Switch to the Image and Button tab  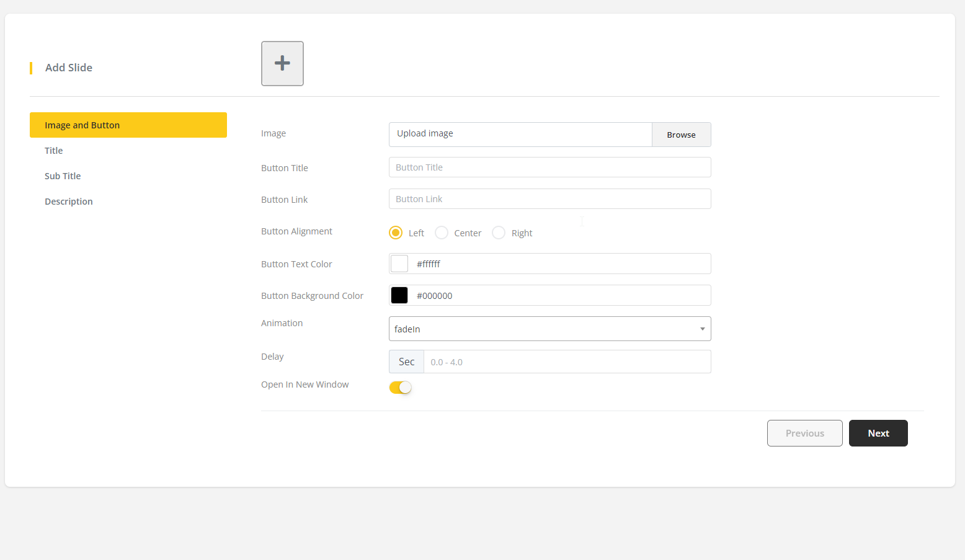[x=128, y=125]
